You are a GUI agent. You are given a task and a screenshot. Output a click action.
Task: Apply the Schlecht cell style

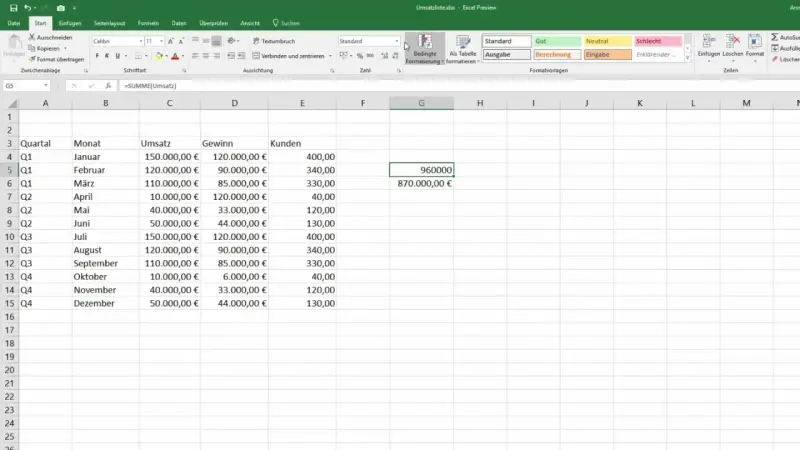click(x=658, y=41)
